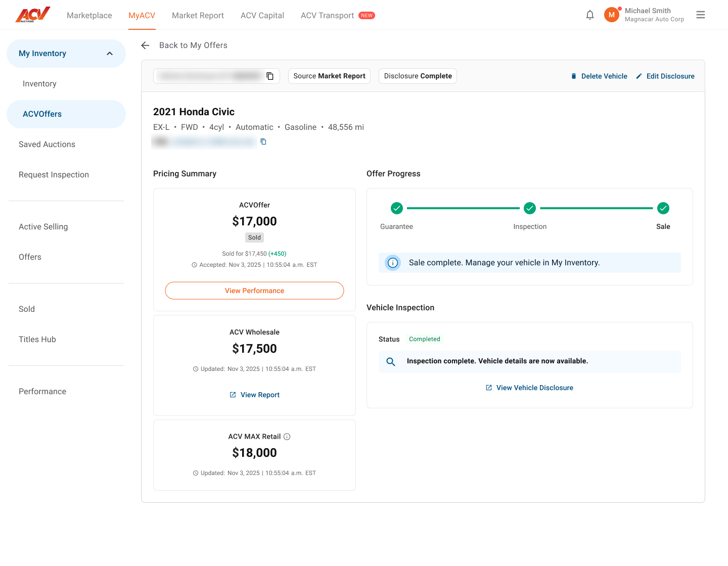Open Titles Hub in the sidebar

coord(37,340)
